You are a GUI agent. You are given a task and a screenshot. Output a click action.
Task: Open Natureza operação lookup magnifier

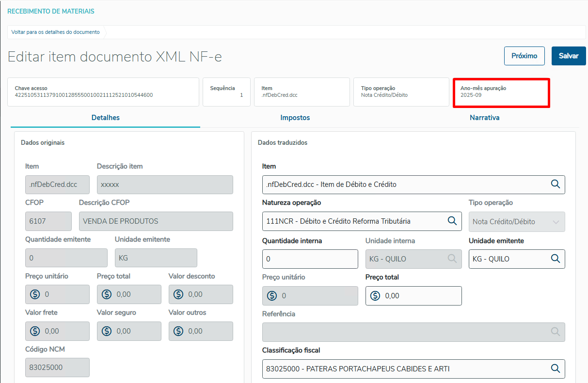tap(452, 221)
